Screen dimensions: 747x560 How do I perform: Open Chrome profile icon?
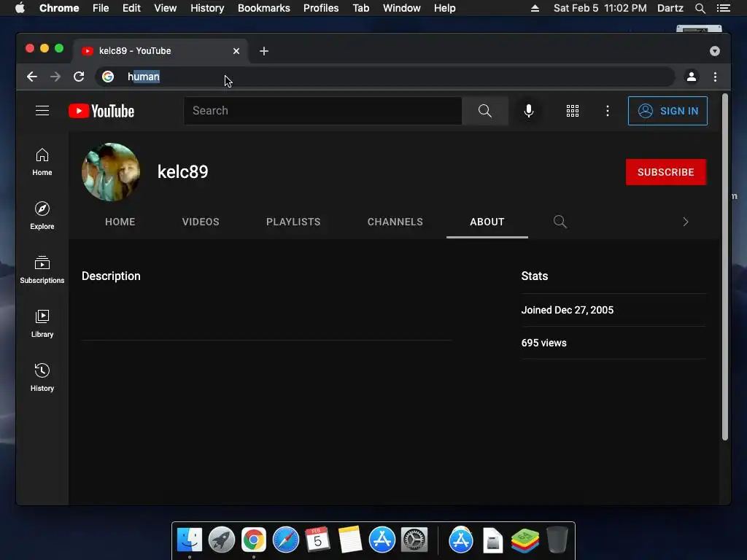point(692,77)
